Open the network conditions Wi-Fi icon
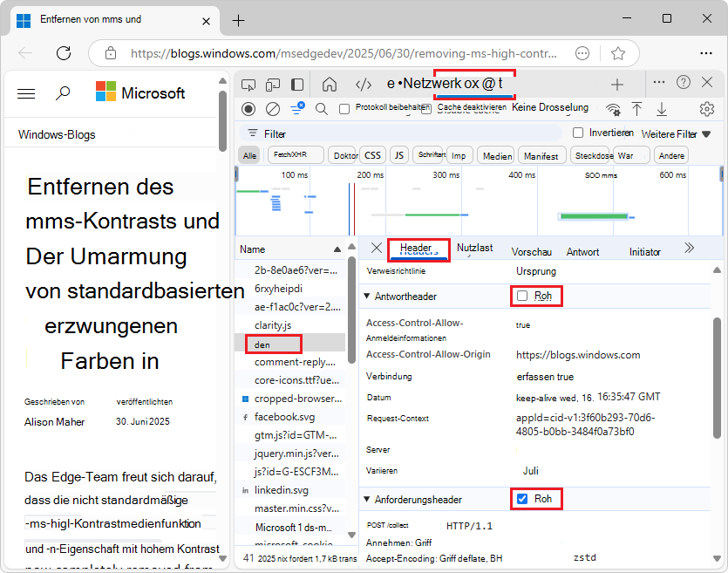The image size is (728, 573). pyautogui.click(x=614, y=109)
